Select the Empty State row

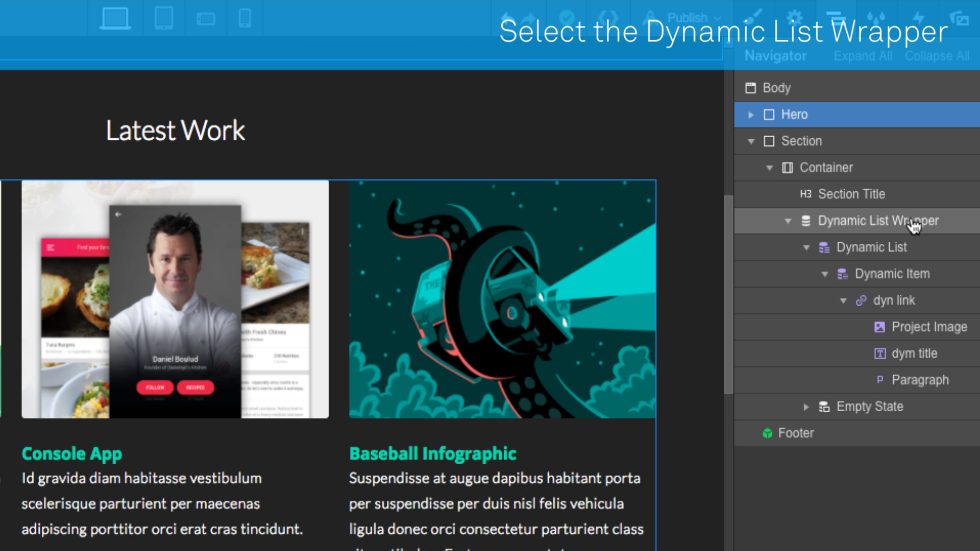click(857, 406)
